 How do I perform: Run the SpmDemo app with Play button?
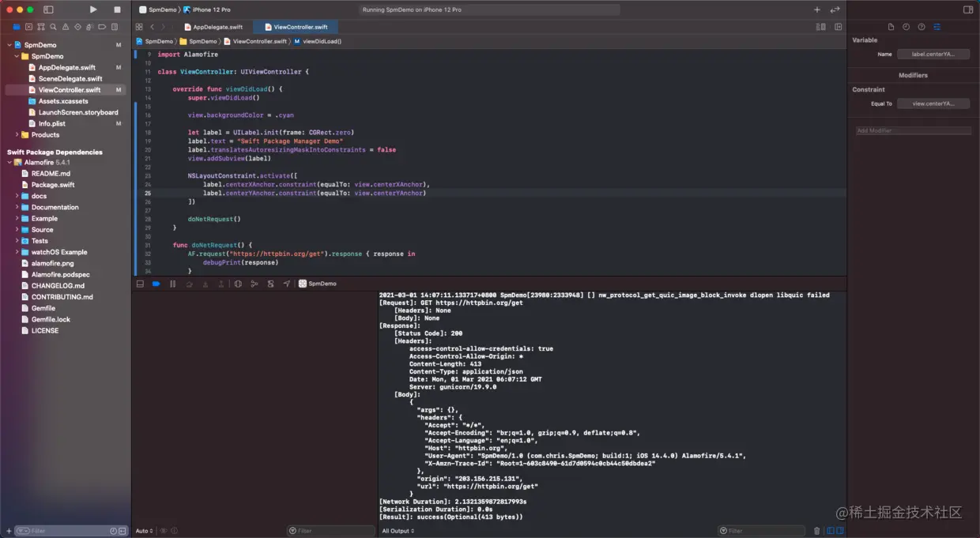93,9
